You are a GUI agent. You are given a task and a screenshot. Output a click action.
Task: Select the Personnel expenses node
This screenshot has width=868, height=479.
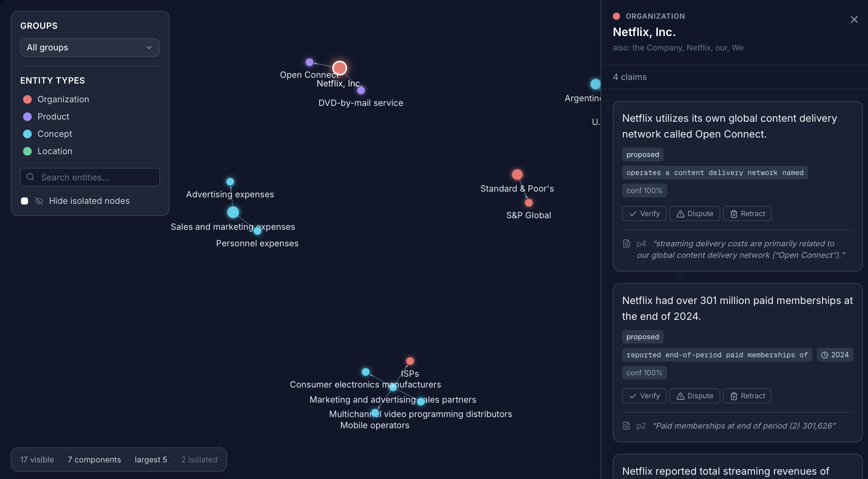(257, 231)
